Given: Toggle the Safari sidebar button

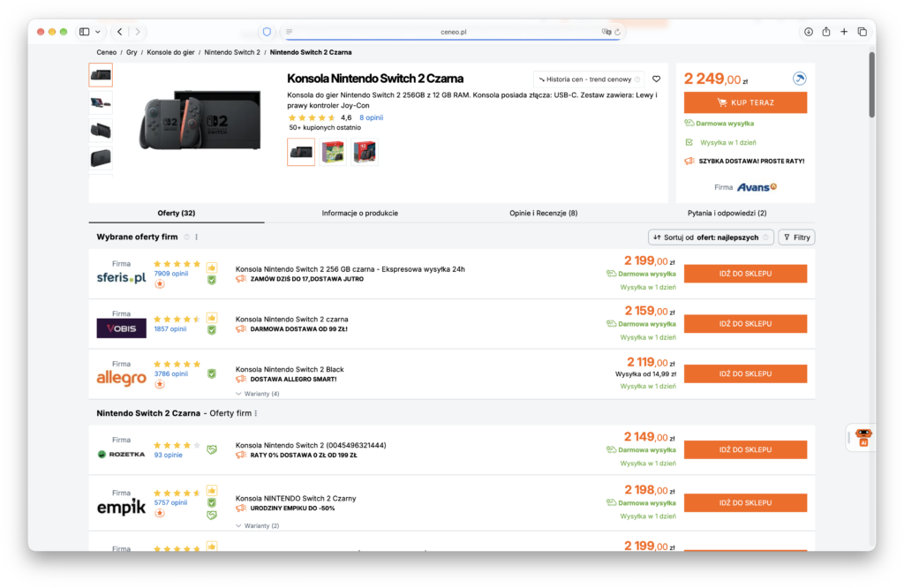Looking at the screenshot, I should [x=84, y=32].
